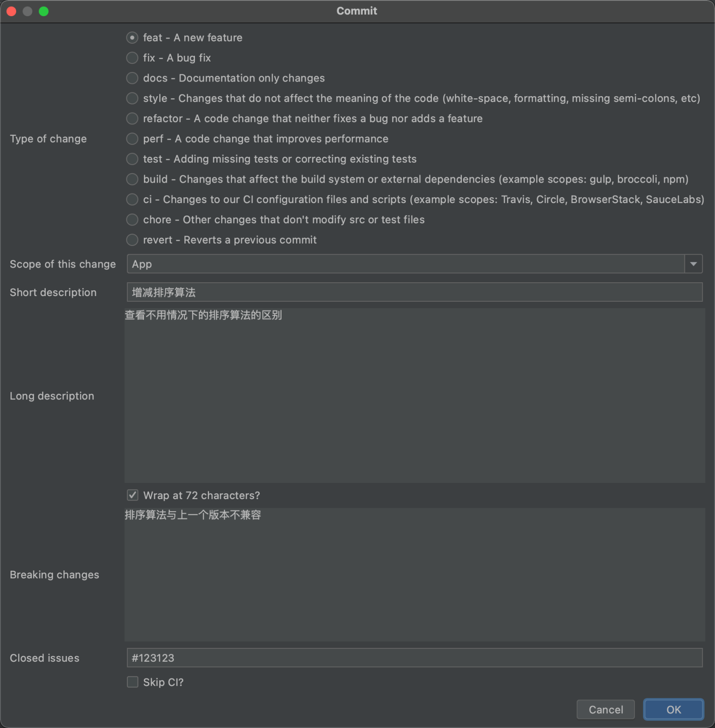Image resolution: width=715 pixels, height=728 pixels.
Task: Focus the Long description text area
Action: click(414, 396)
